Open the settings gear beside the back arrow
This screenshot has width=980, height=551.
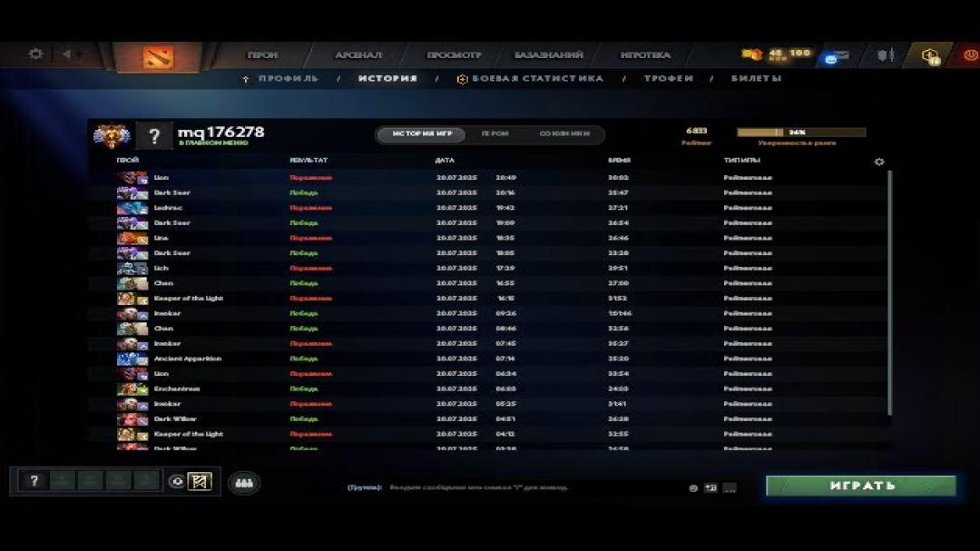(x=35, y=54)
